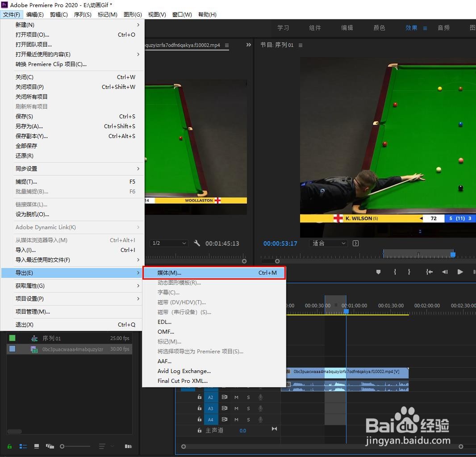This screenshot has width=476, height=457.
Task: Click the Sort Icons button in Project panel
Action: 102,446
